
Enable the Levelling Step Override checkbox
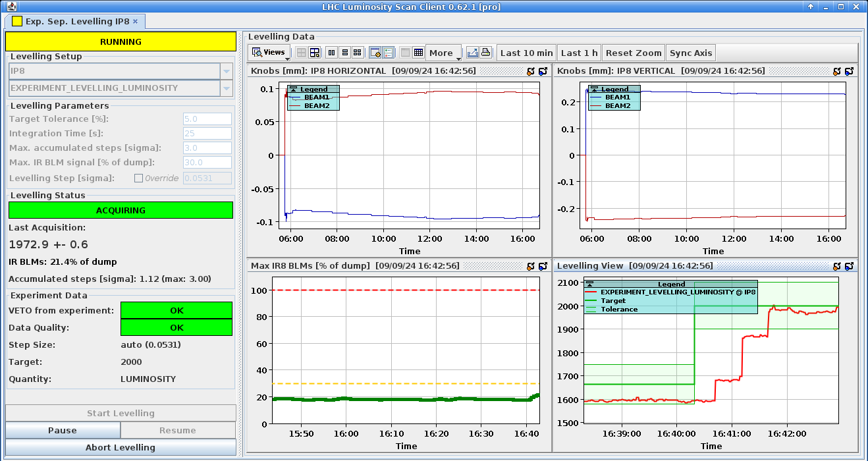tap(138, 178)
